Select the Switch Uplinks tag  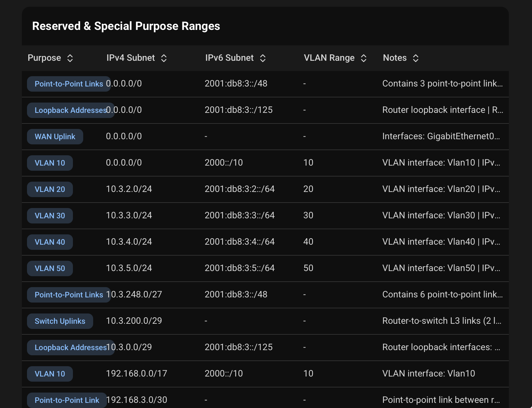(x=60, y=321)
